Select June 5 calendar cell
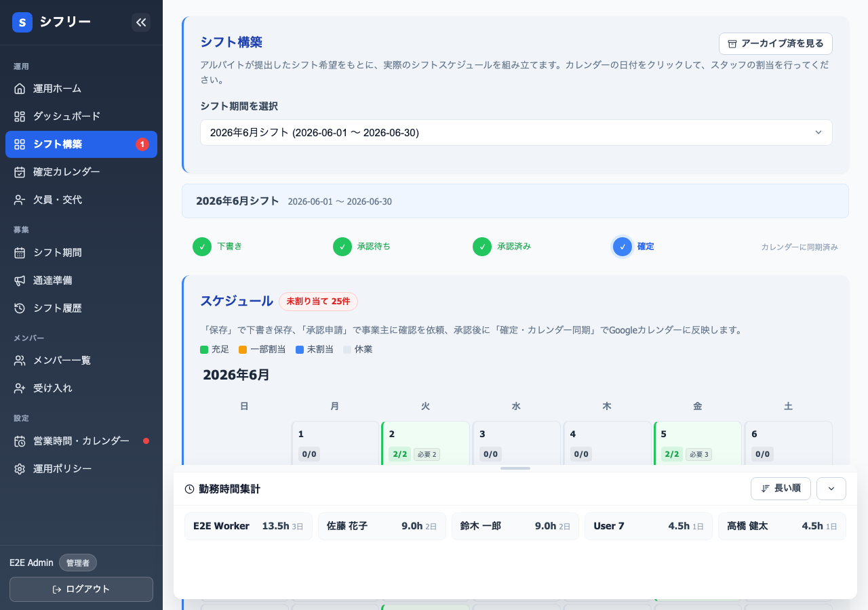This screenshot has width=868, height=610. tap(698, 443)
